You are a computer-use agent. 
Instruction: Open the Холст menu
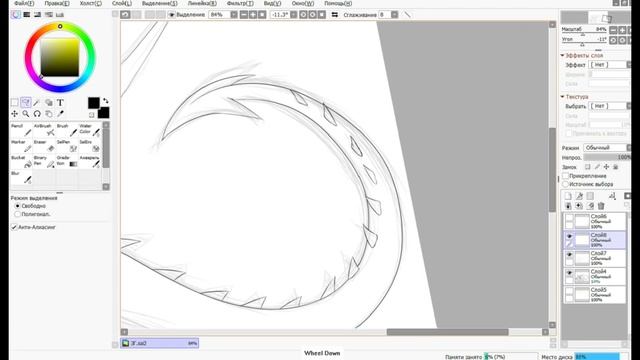pos(91,3)
